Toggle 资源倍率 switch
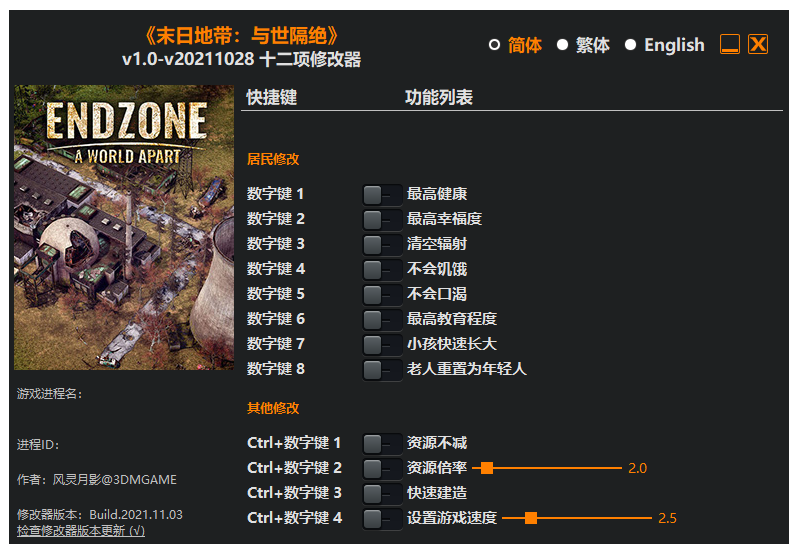Screen dimensions: 803x544 coord(382,469)
